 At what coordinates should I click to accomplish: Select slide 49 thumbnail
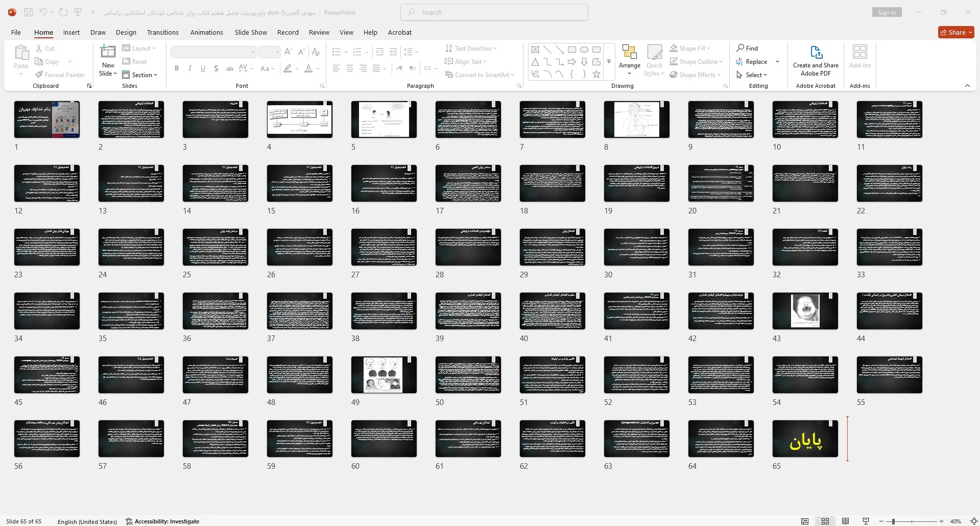point(384,375)
